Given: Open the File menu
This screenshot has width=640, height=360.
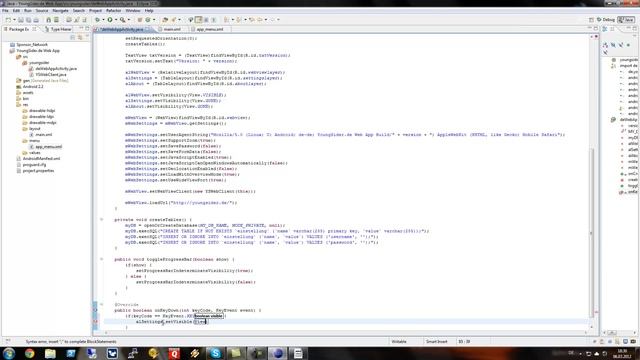Looking at the screenshot, I should coord(5,11).
